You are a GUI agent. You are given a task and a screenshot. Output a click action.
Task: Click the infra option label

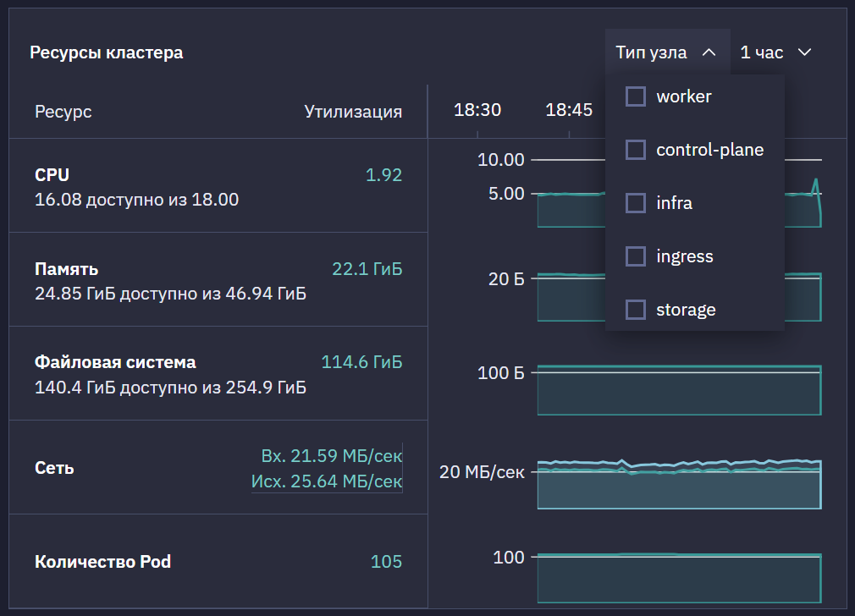674,203
